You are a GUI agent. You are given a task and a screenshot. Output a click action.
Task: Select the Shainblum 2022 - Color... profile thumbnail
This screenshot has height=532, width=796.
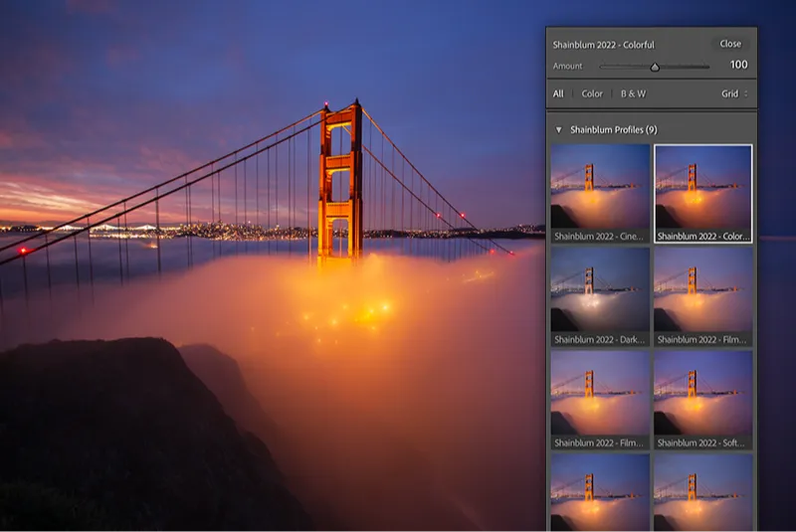703,193
